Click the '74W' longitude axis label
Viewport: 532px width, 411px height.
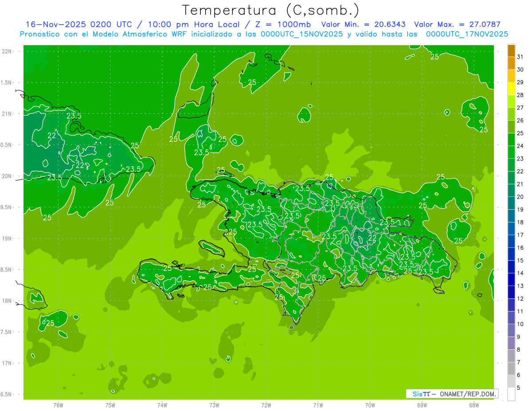tap(162, 405)
